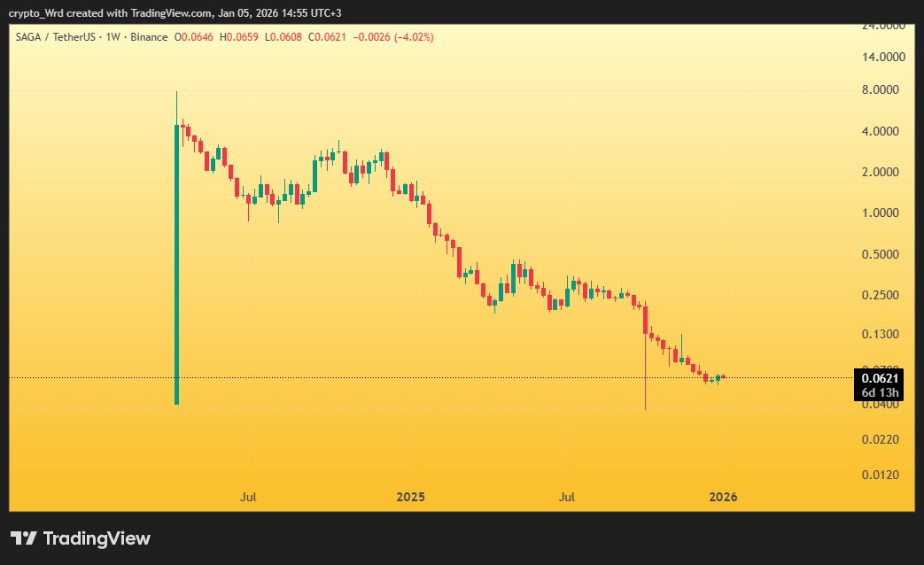
Task: Click the high value H0.0659
Action: (238, 37)
